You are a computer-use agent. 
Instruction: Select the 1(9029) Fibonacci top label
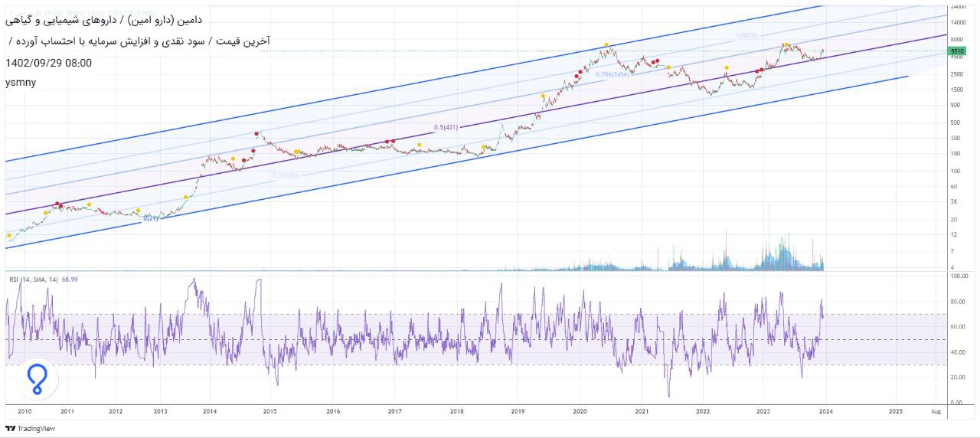746,36
